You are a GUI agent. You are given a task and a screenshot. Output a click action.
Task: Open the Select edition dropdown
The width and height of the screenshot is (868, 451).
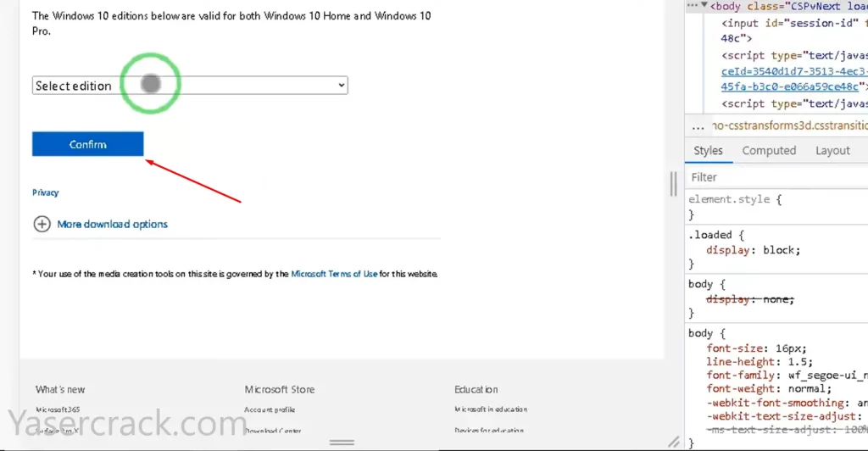[190, 86]
